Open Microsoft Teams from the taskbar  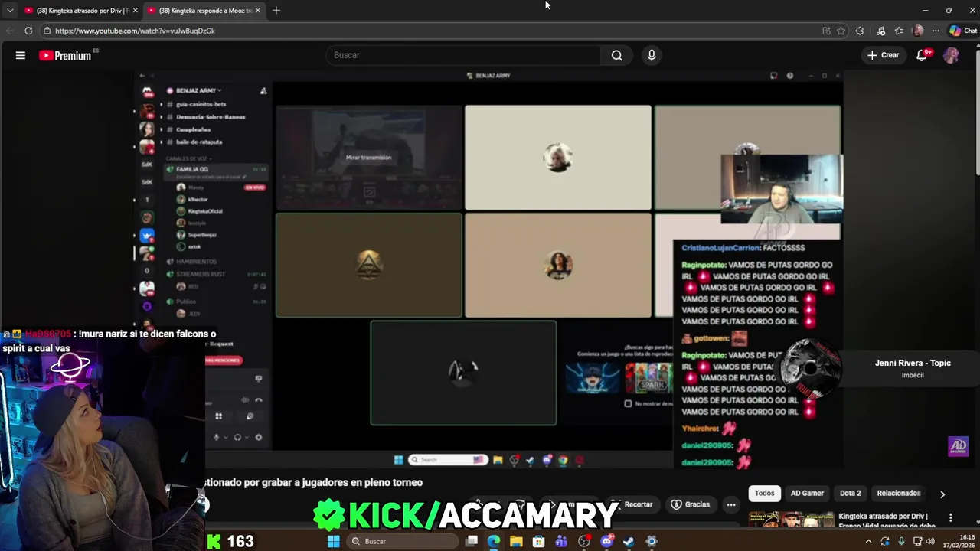pyautogui.click(x=561, y=541)
